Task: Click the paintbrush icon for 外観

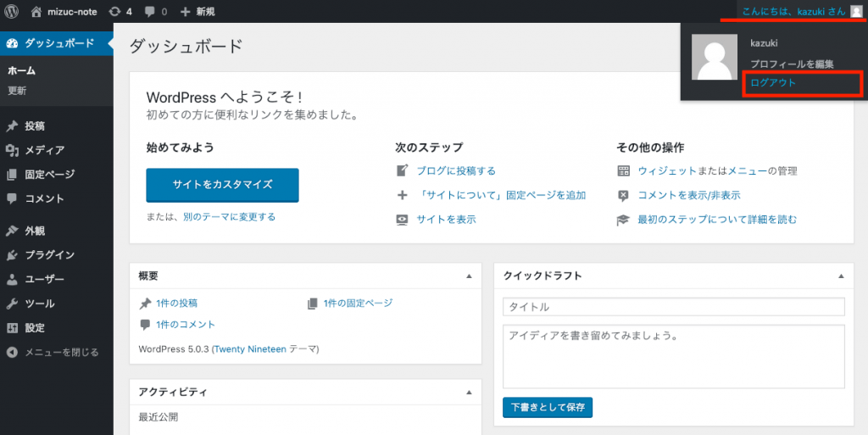Action: (12, 231)
